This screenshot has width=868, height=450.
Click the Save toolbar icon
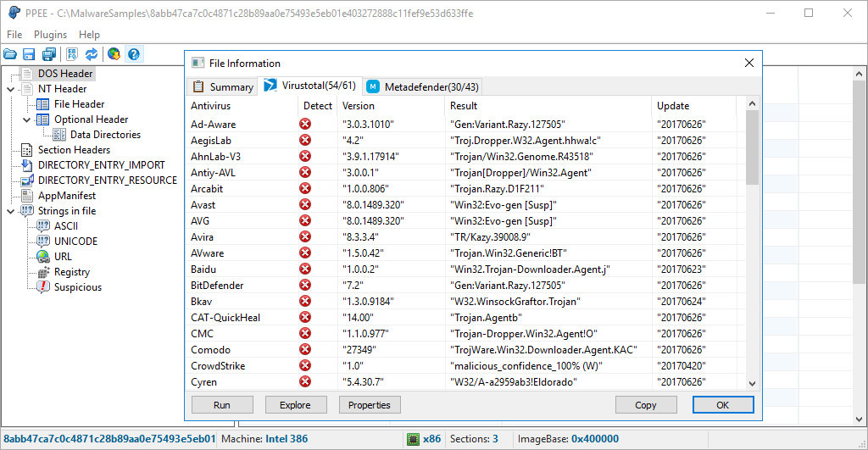pyautogui.click(x=29, y=54)
